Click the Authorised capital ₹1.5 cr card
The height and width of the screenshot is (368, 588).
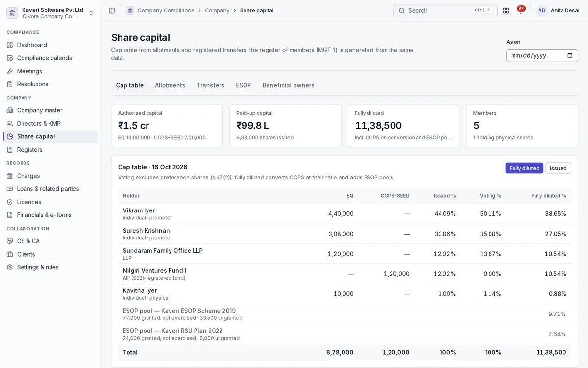167,126
